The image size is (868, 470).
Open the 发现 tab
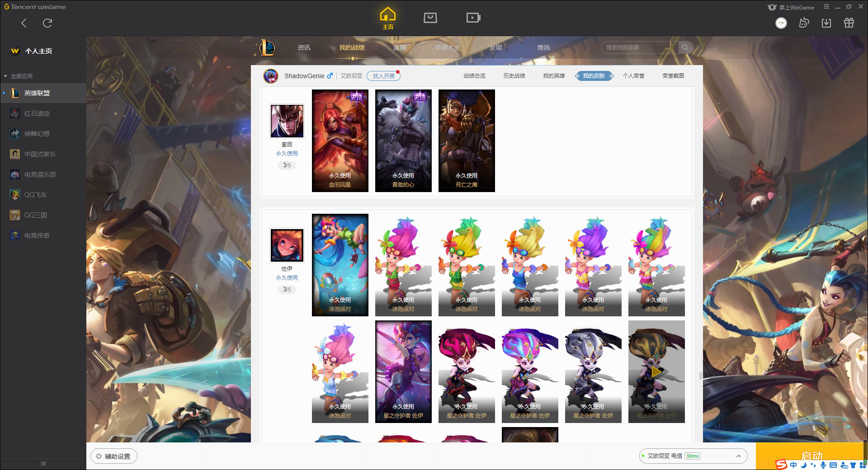coord(495,47)
